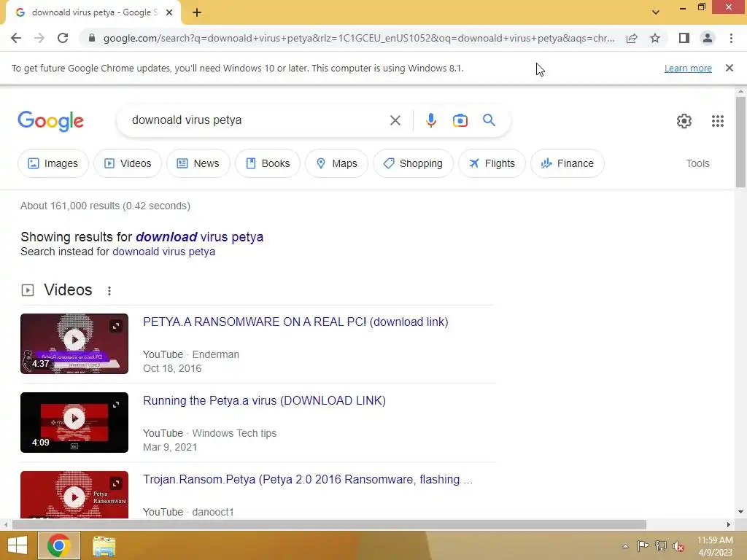Open the search Tools options
The width and height of the screenshot is (747, 560).
(697, 163)
